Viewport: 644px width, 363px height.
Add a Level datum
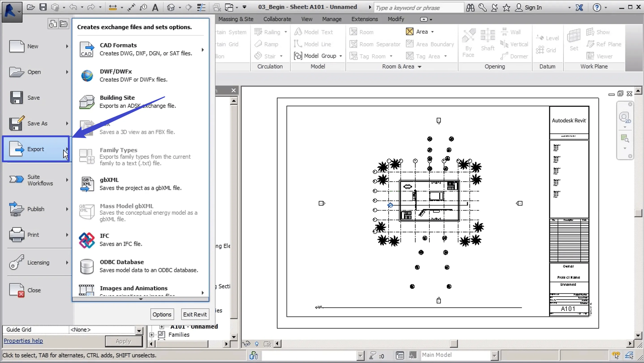pyautogui.click(x=547, y=38)
